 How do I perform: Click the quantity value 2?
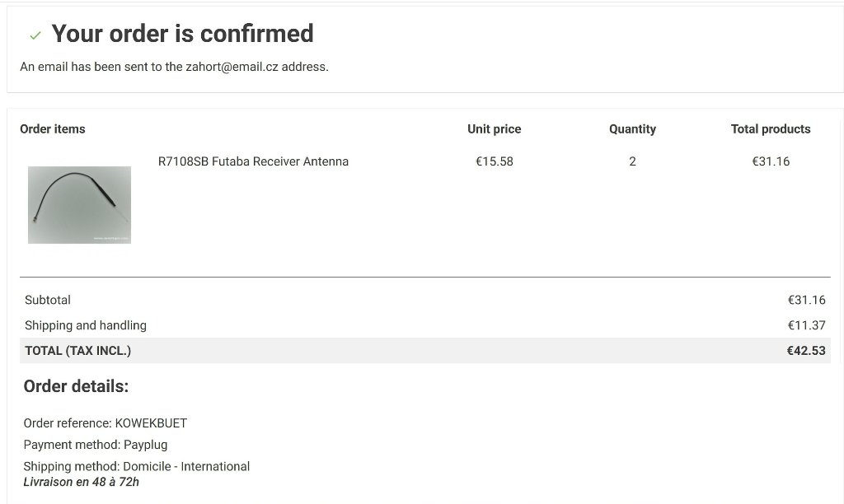point(632,161)
